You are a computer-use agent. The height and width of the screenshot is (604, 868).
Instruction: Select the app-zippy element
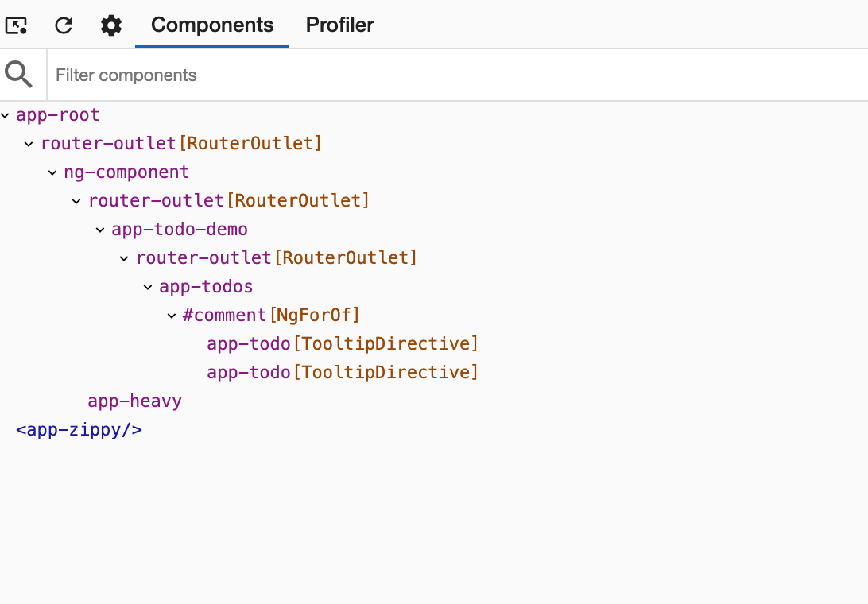click(x=79, y=429)
